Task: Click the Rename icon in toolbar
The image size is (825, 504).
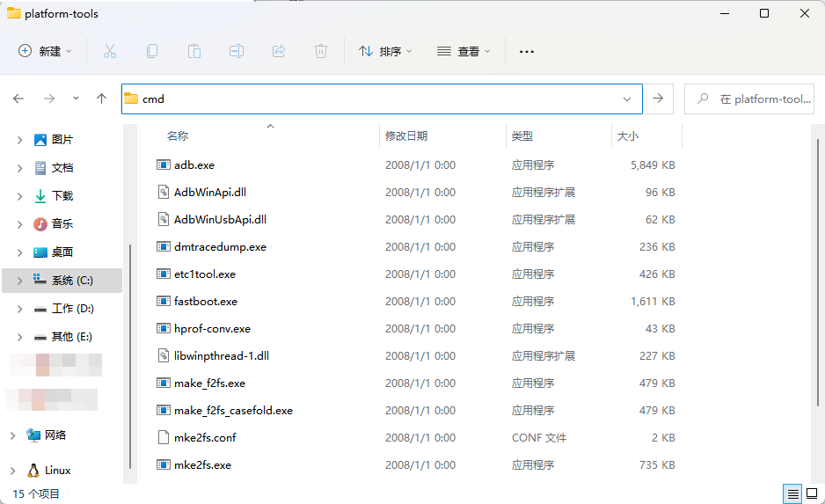Action: pyautogui.click(x=237, y=51)
